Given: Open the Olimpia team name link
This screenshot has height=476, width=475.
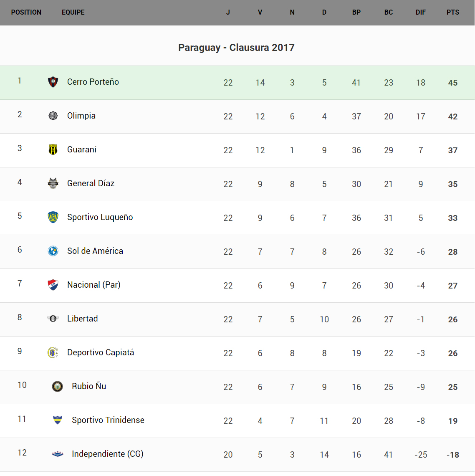Looking at the screenshot, I should tap(81, 116).
